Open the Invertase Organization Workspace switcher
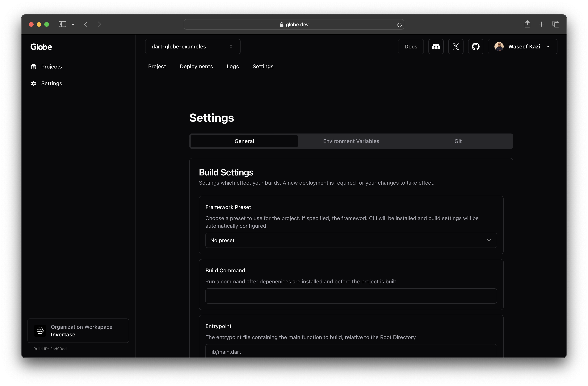588x386 pixels. (78, 331)
